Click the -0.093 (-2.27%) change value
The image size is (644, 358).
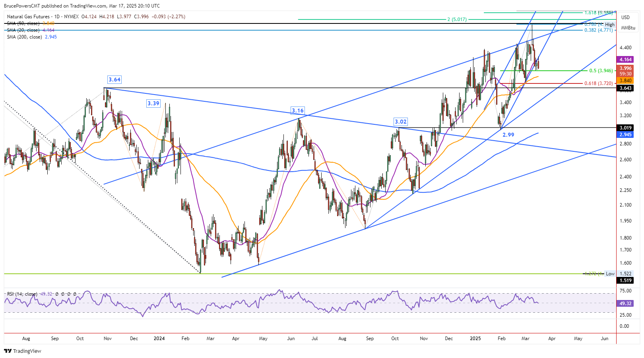[x=168, y=17]
